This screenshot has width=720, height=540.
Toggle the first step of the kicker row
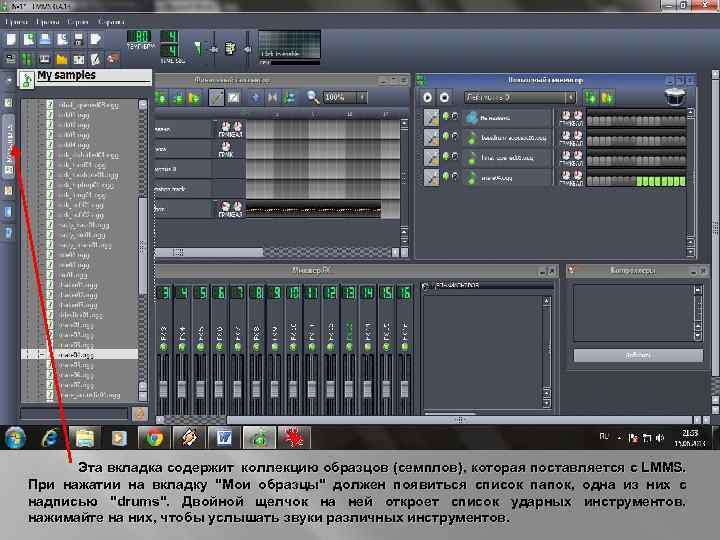[x=591, y=121]
